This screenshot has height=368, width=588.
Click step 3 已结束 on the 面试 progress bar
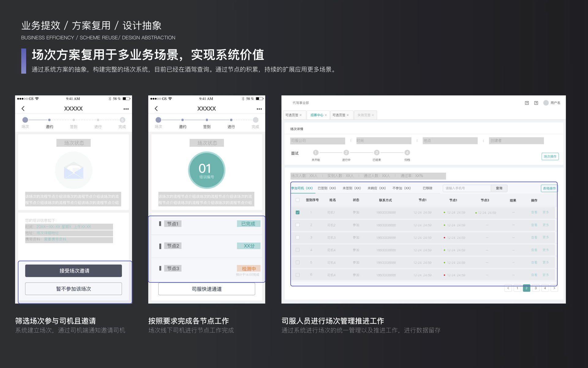[377, 153]
